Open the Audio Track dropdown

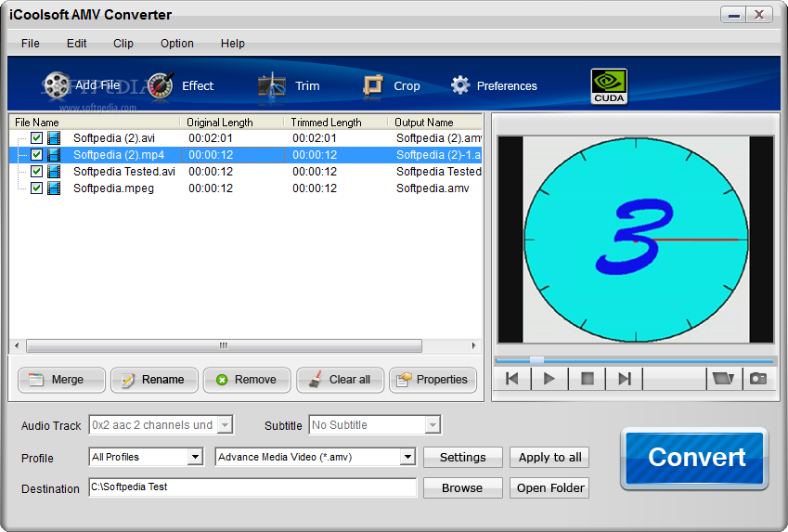coord(226,425)
